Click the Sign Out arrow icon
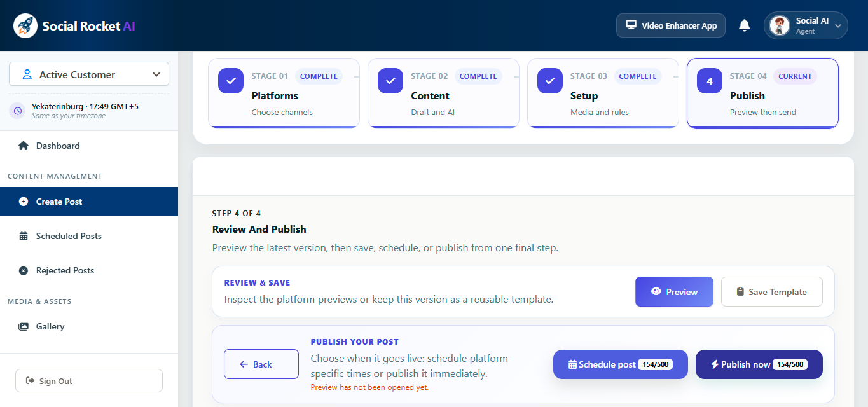 pyautogui.click(x=30, y=381)
